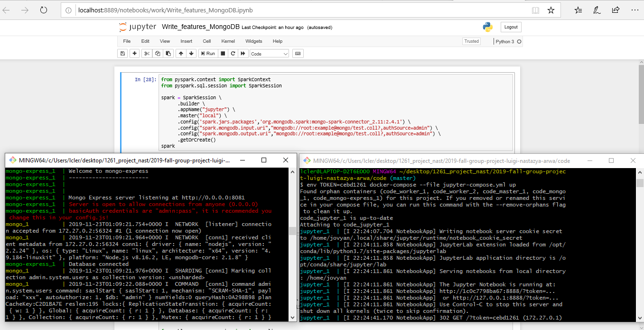Open the favorites hub icon
The image size is (644, 330).
click(x=578, y=10)
